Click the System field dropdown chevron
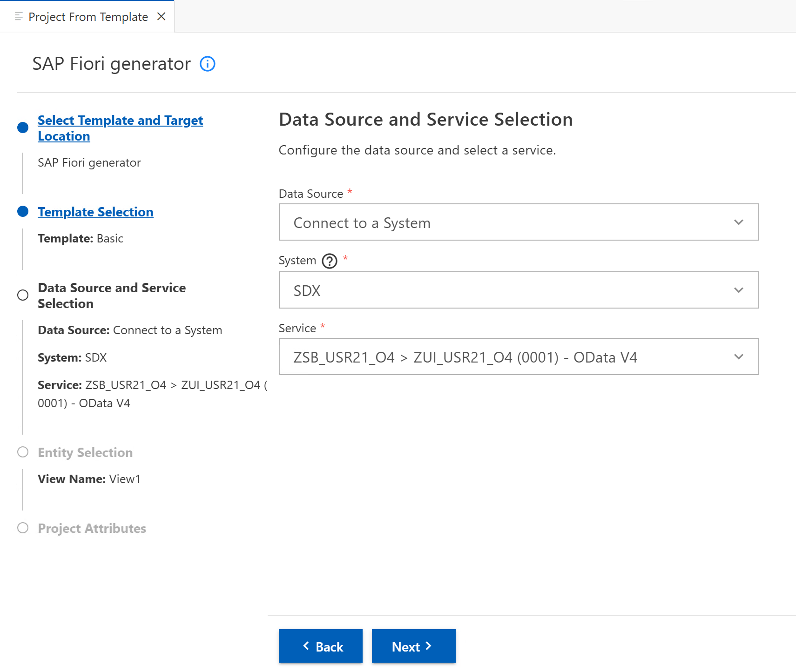796x672 pixels. [739, 289]
